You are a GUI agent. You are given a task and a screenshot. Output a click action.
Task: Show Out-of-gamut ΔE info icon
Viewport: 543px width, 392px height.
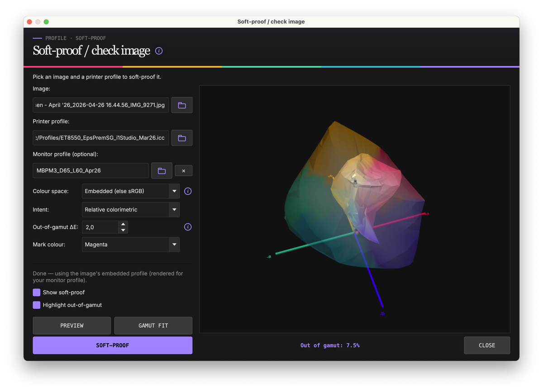click(x=188, y=227)
